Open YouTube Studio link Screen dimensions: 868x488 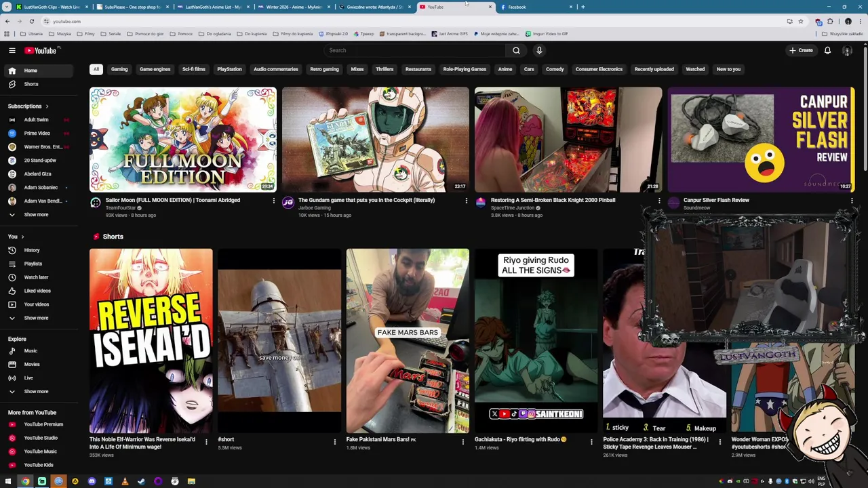(x=41, y=438)
